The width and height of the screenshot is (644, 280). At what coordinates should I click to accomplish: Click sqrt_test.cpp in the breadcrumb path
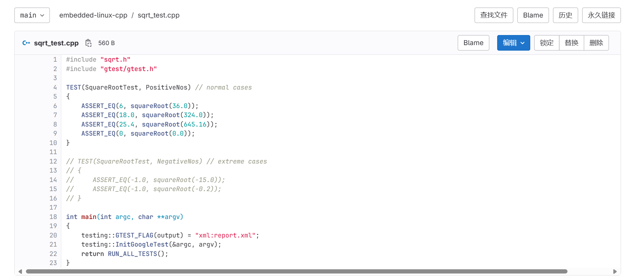point(158,15)
